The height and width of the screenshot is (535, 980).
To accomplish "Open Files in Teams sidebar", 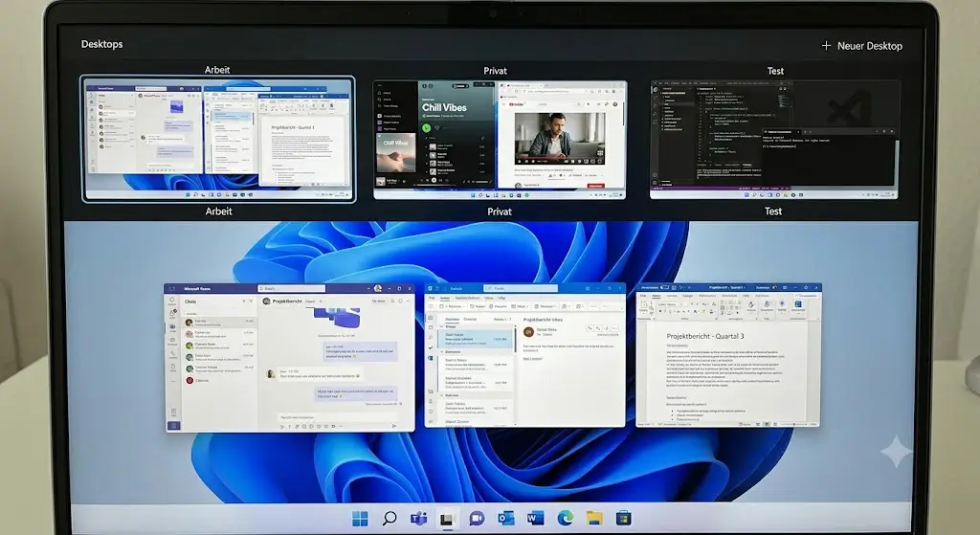I will click(173, 368).
